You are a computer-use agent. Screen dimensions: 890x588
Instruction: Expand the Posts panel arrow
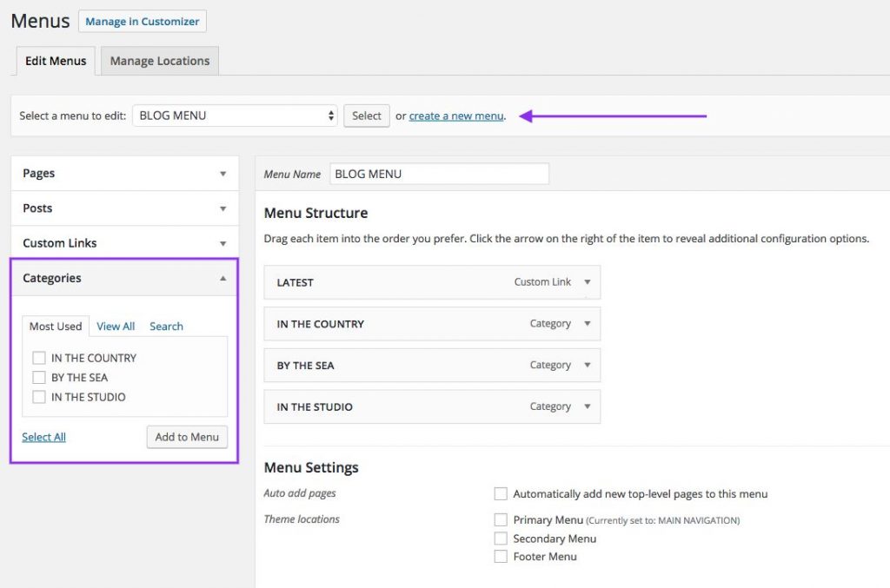pos(222,208)
